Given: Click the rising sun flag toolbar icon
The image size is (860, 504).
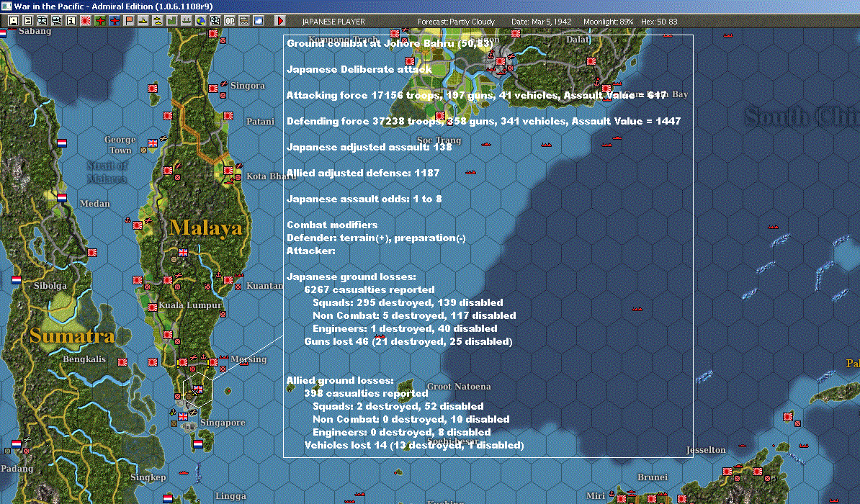Looking at the screenshot, I should [86, 21].
